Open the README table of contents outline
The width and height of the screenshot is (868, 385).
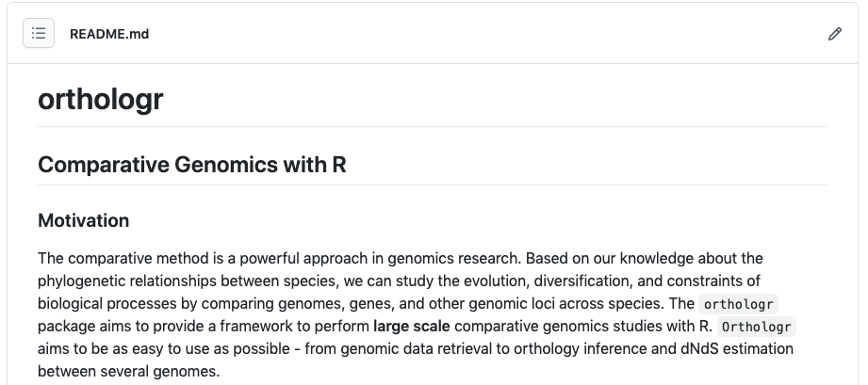point(39,34)
